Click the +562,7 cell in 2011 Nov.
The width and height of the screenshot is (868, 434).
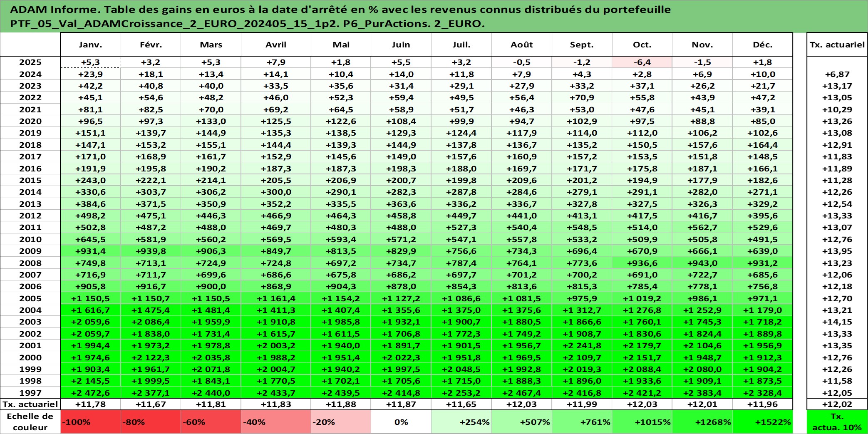[702, 227]
